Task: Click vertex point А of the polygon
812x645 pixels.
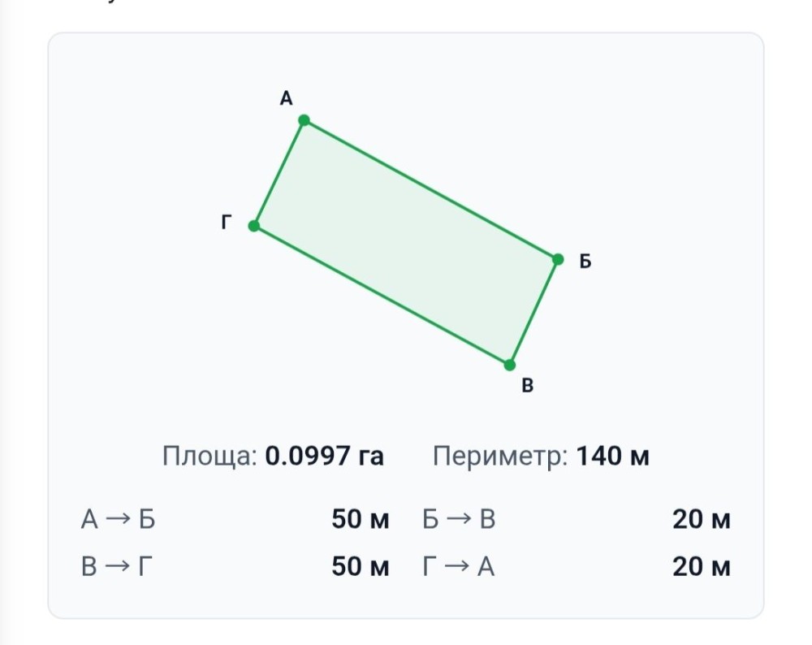Action: coord(304,121)
